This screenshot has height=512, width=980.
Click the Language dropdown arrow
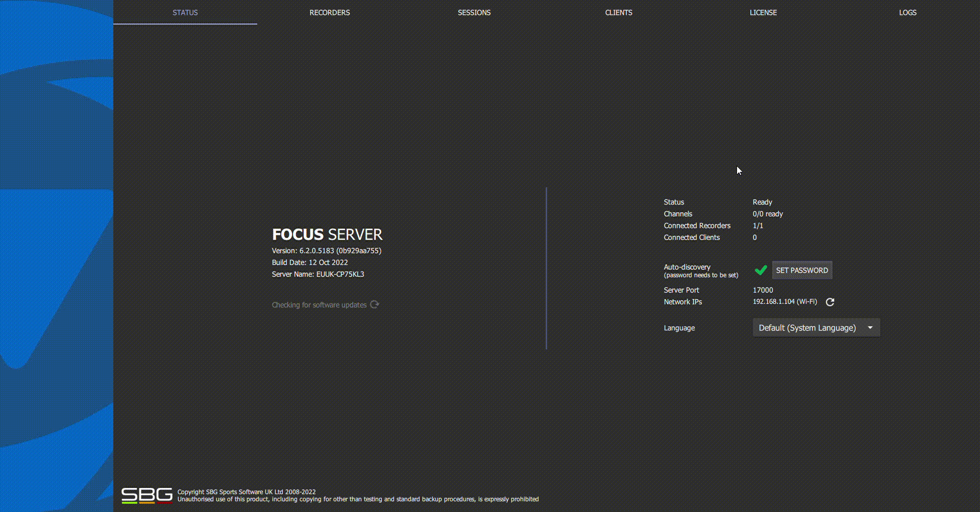870,328
